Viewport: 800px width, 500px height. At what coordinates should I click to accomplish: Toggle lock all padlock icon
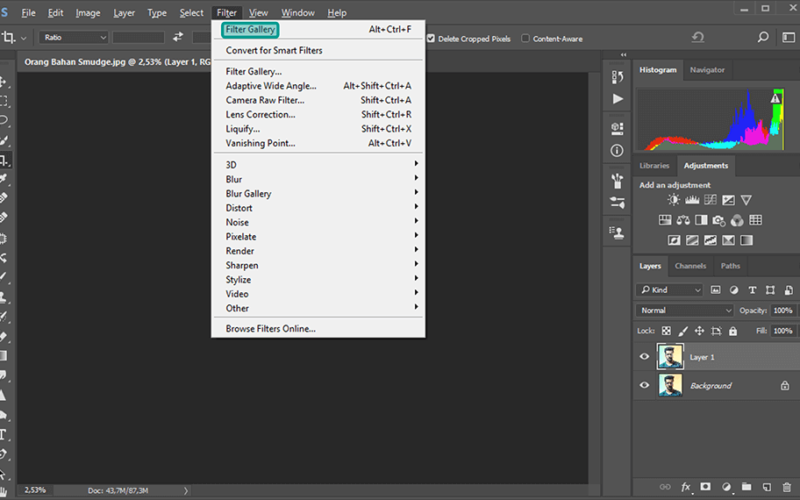click(x=733, y=331)
